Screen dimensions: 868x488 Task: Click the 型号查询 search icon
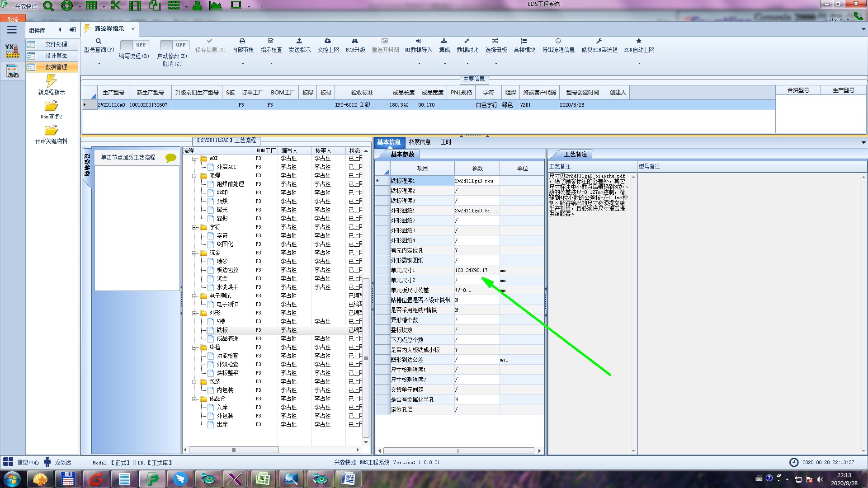click(x=99, y=41)
